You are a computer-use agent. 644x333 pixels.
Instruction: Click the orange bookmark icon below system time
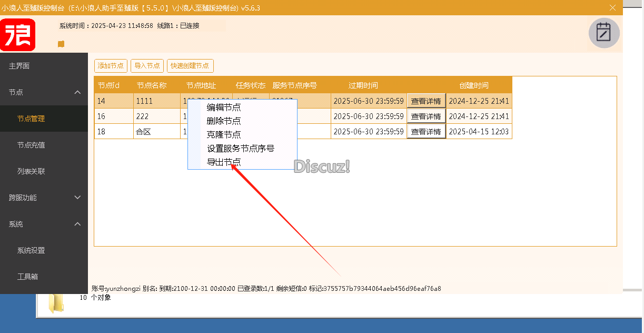point(61,44)
